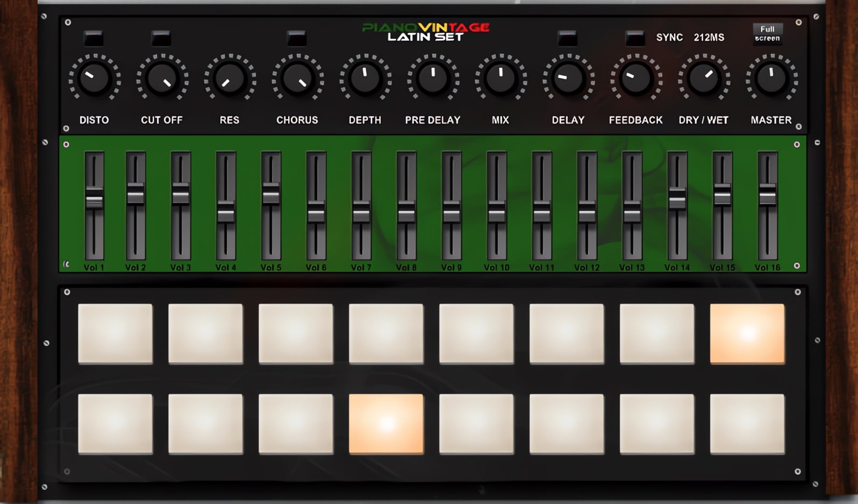This screenshot has height=504, width=858.
Task: Click the 212MS delay time value
Action: tap(709, 38)
